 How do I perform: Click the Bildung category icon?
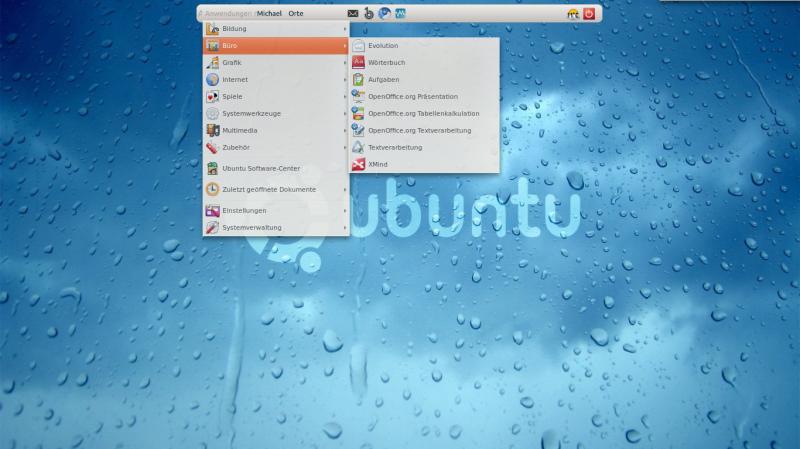click(x=212, y=29)
